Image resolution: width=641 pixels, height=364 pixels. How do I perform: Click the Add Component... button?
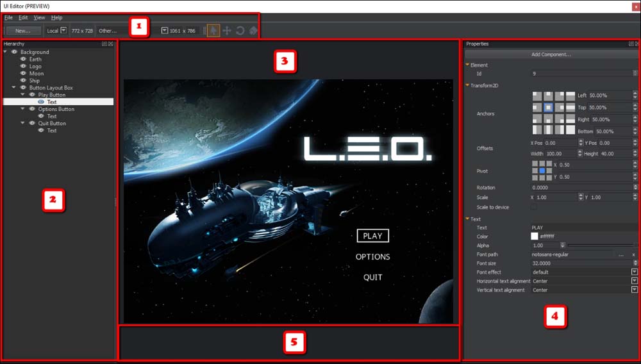coord(551,54)
